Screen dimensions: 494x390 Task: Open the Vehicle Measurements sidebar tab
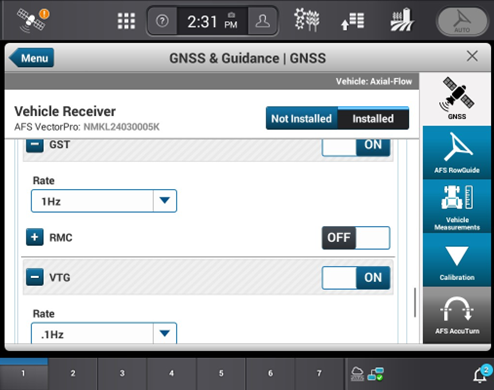[457, 206]
